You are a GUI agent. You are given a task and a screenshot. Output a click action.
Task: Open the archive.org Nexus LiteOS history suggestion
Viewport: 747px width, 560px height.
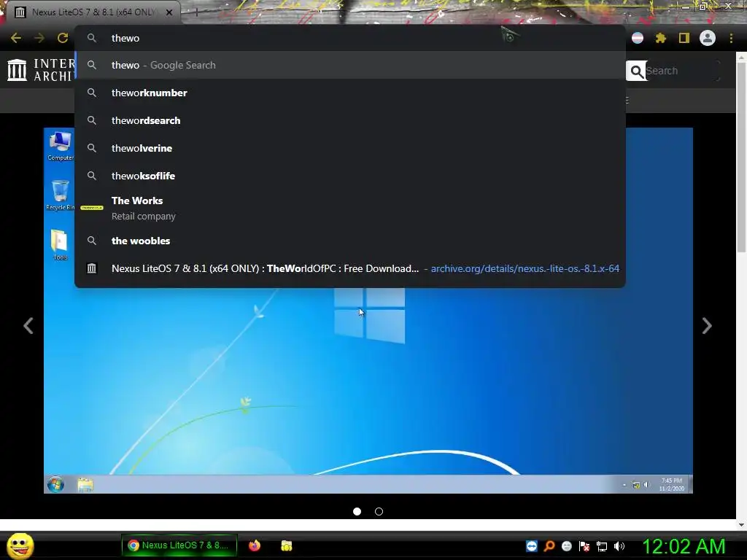click(x=350, y=268)
